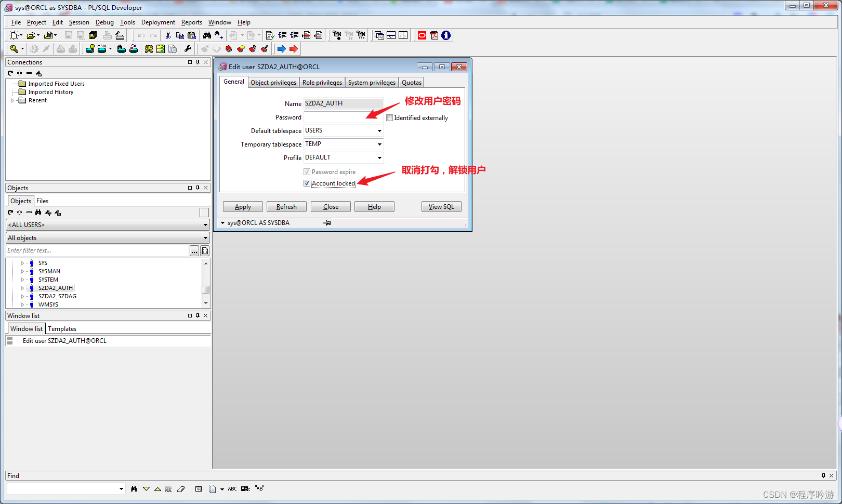The width and height of the screenshot is (842, 504).
Task: Click the Cut scissors icon in toolbar
Action: (168, 35)
